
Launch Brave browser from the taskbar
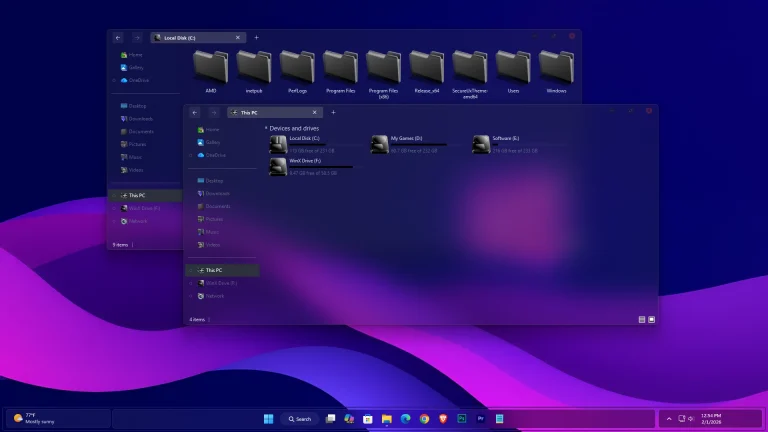[443, 419]
